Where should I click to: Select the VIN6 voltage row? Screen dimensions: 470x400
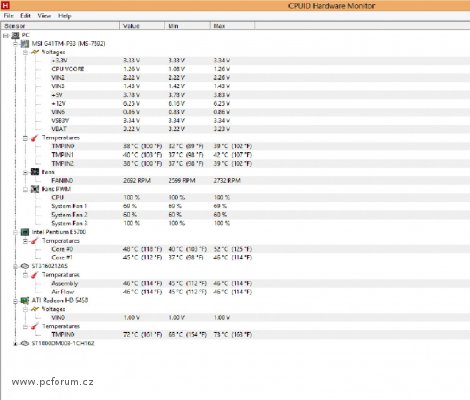[x=235, y=112]
